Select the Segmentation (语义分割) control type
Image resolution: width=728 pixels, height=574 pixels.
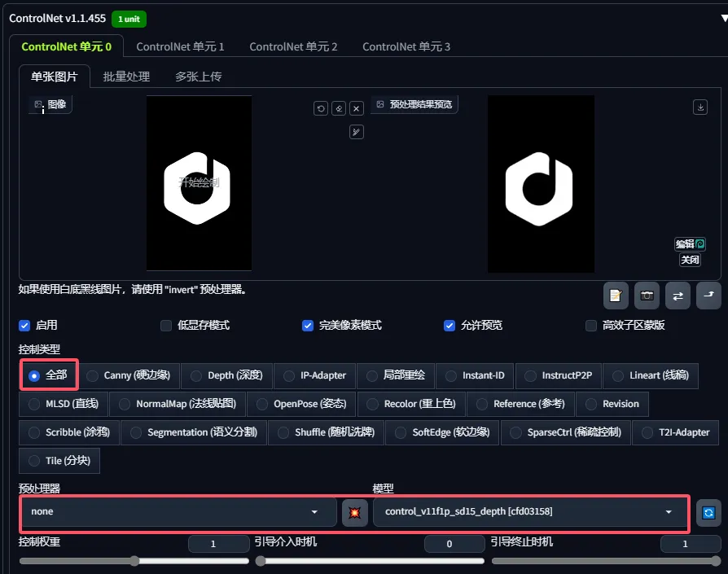[x=194, y=432]
